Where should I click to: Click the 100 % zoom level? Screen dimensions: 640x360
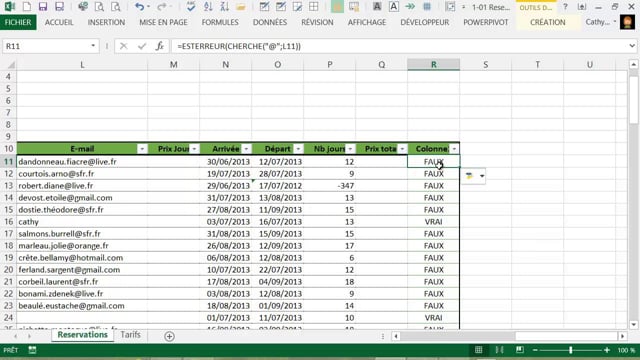click(626, 350)
